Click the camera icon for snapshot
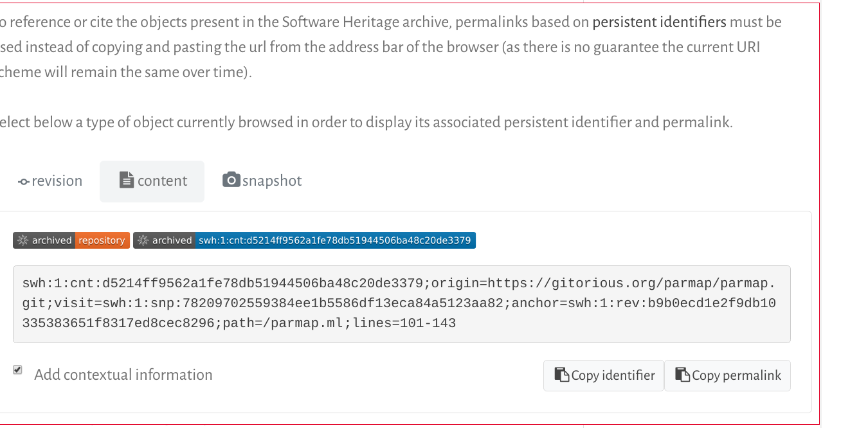Image resolution: width=868 pixels, height=428 pixels. tap(231, 180)
